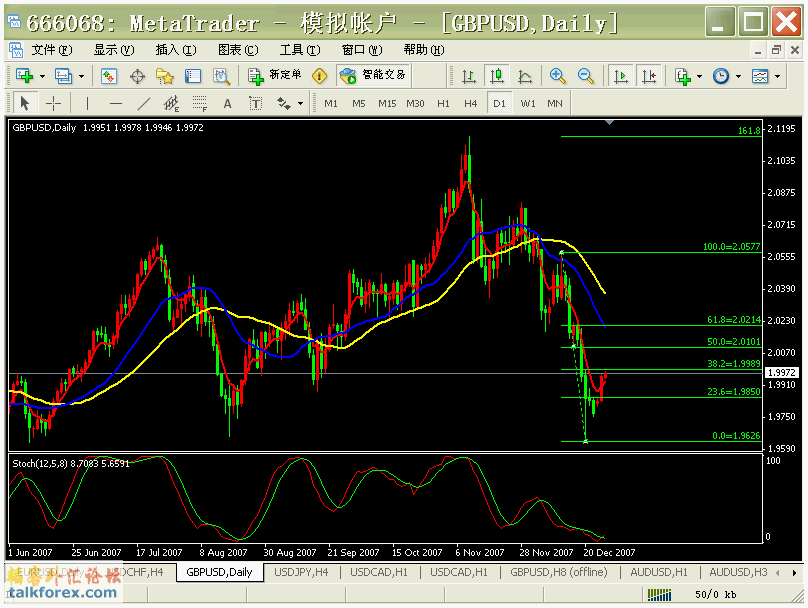Switch to the USDJPY,H4 chart tab

302,572
